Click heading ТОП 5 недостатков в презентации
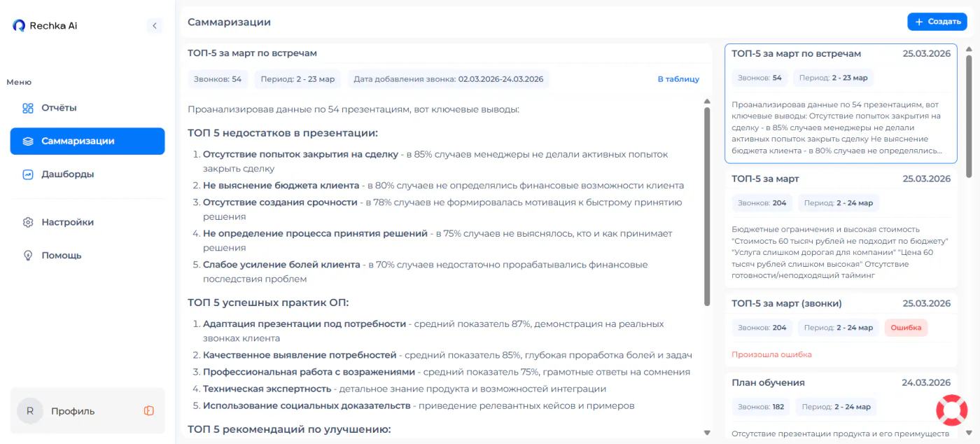 (283, 133)
